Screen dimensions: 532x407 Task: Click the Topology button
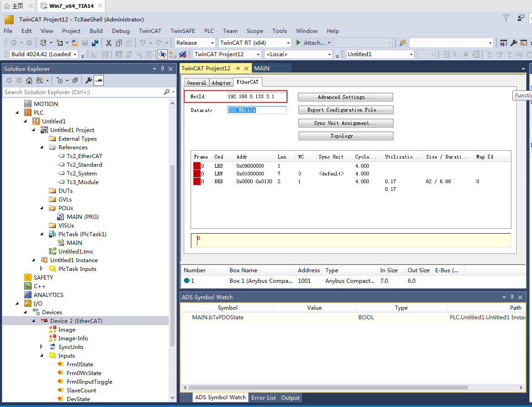point(346,136)
